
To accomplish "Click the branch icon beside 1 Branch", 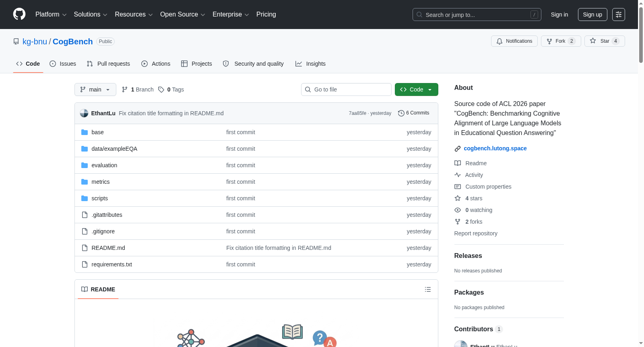I will point(125,89).
